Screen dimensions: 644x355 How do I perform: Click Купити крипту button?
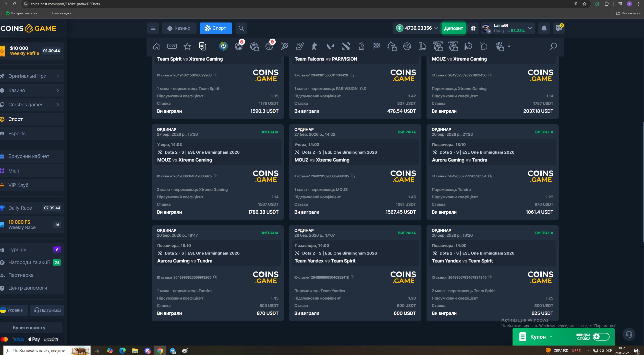pos(31,327)
